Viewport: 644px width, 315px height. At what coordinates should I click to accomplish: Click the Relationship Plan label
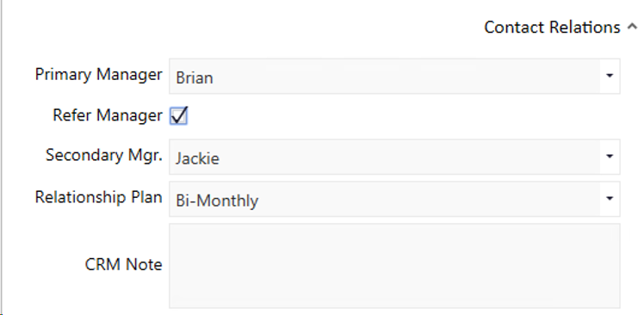click(x=98, y=197)
